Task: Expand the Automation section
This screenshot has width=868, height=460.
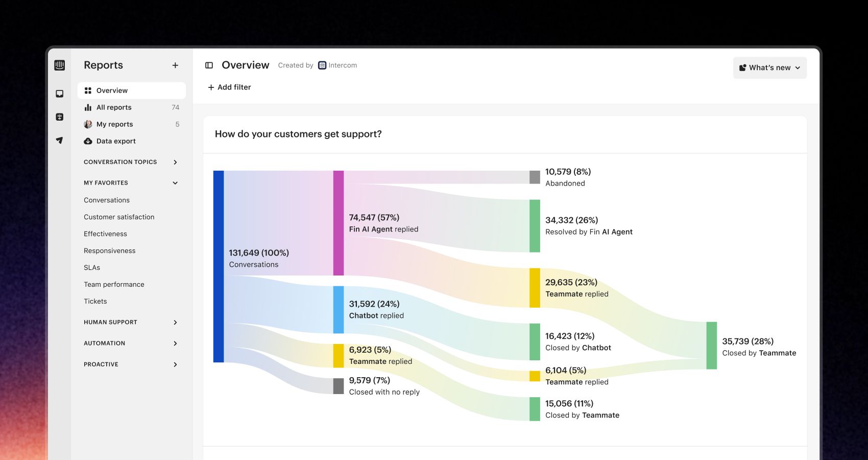Action: [x=175, y=343]
